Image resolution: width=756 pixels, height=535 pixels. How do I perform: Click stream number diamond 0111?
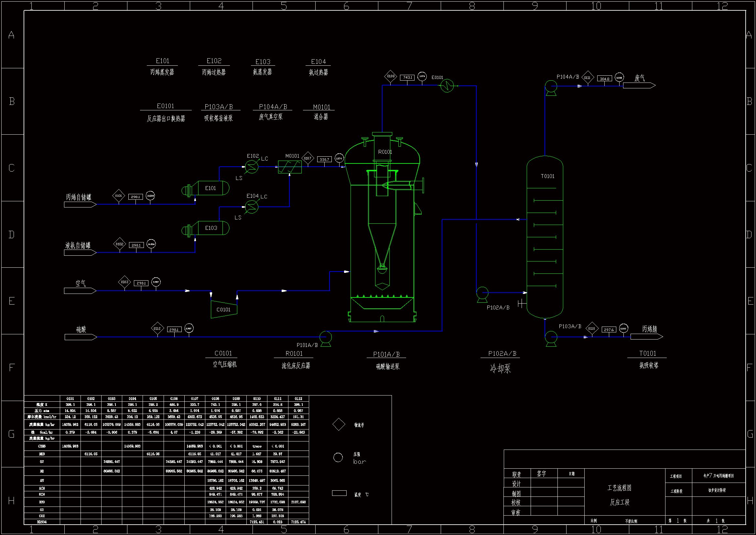[x=588, y=78]
